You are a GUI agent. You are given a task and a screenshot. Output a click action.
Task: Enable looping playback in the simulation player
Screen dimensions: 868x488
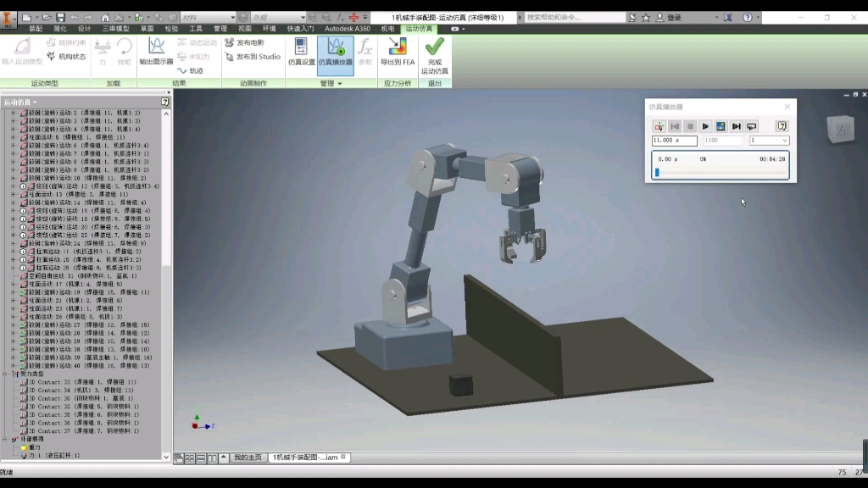[x=750, y=126]
